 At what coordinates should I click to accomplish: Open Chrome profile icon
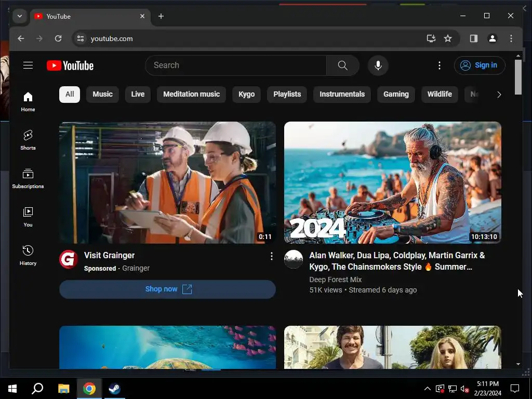click(493, 38)
